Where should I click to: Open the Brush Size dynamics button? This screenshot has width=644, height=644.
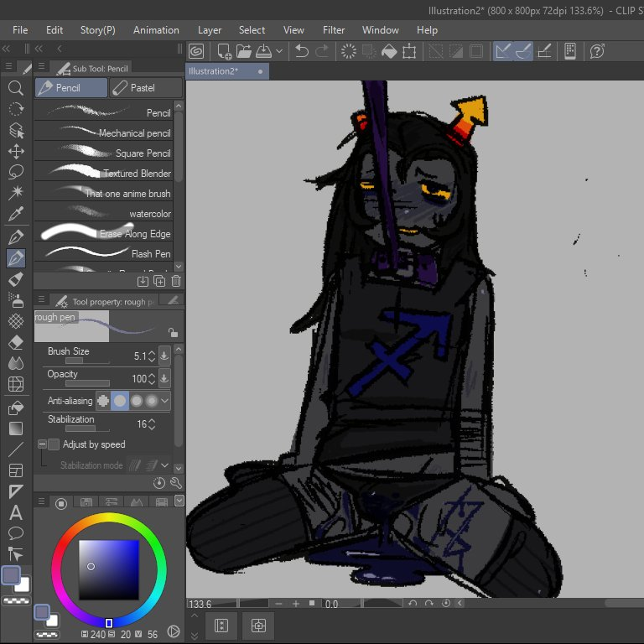[164, 356]
